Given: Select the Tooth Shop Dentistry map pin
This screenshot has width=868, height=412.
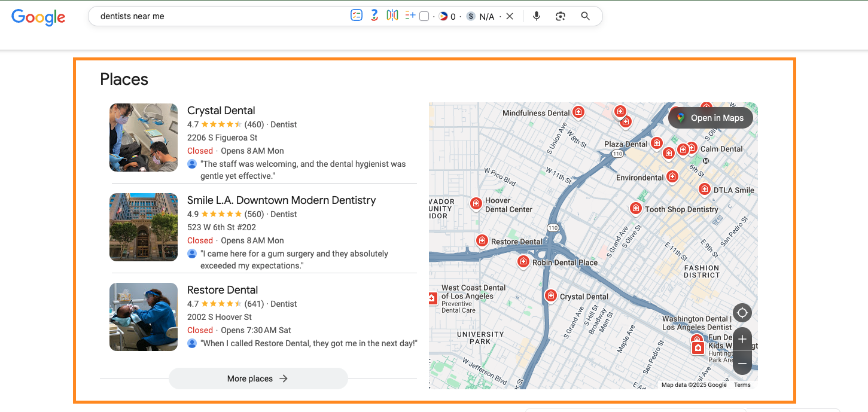Looking at the screenshot, I should click(636, 209).
